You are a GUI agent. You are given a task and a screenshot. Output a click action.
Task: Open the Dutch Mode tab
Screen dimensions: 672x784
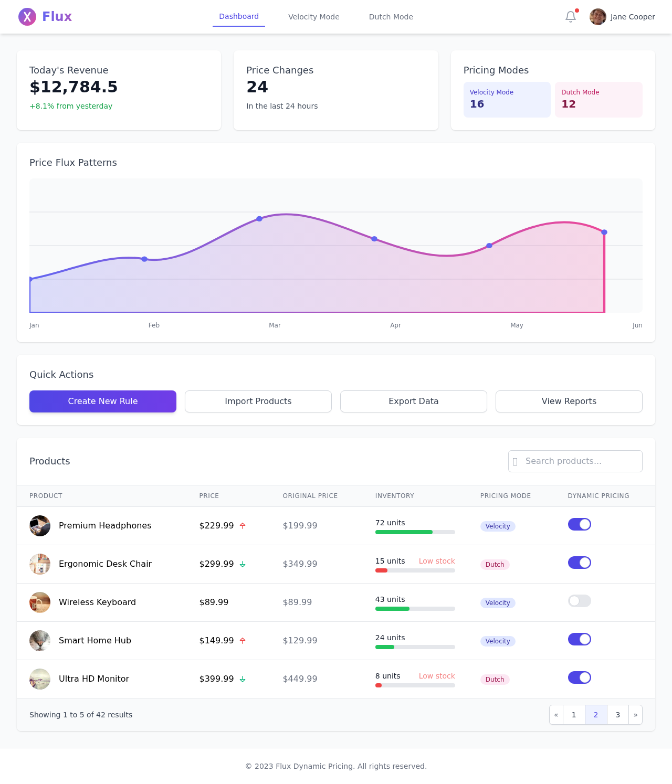(x=391, y=16)
